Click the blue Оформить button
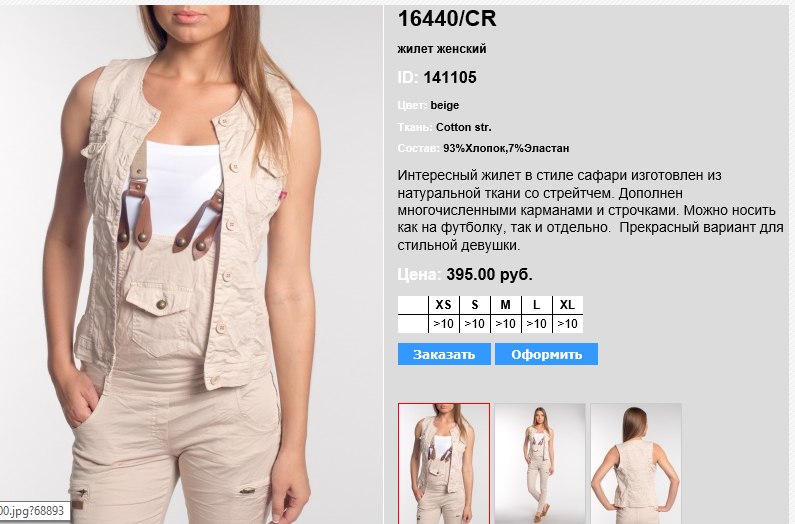The height and width of the screenshot is (524, 795). (546, 354)
